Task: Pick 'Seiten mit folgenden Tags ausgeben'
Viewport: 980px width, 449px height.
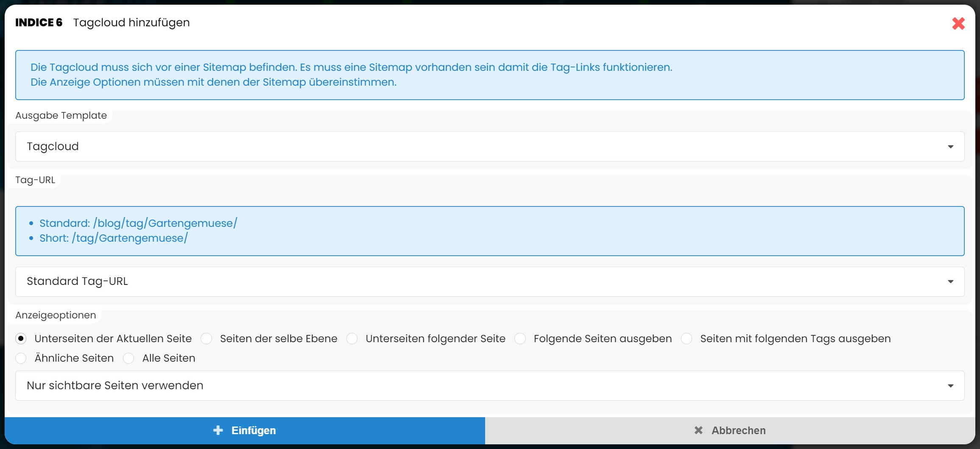Action: (687, 339)
